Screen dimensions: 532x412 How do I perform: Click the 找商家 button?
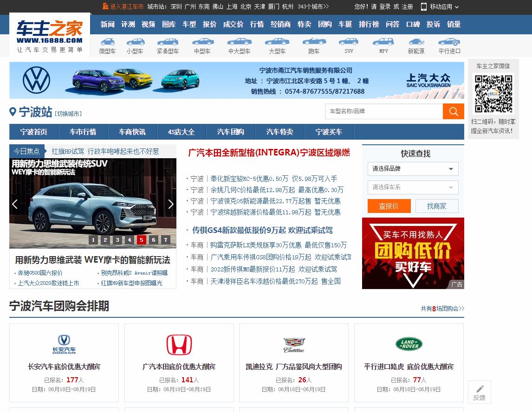[x=437, y=206]
